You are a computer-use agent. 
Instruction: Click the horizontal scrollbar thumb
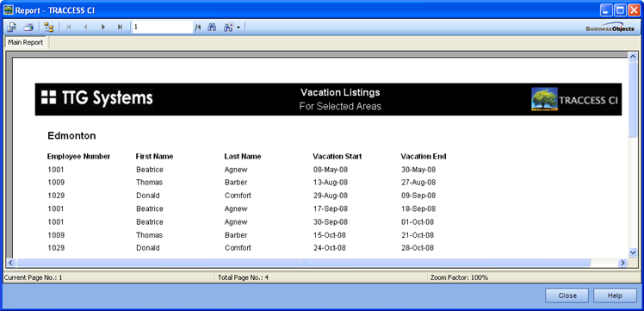[x=303, y=262]
